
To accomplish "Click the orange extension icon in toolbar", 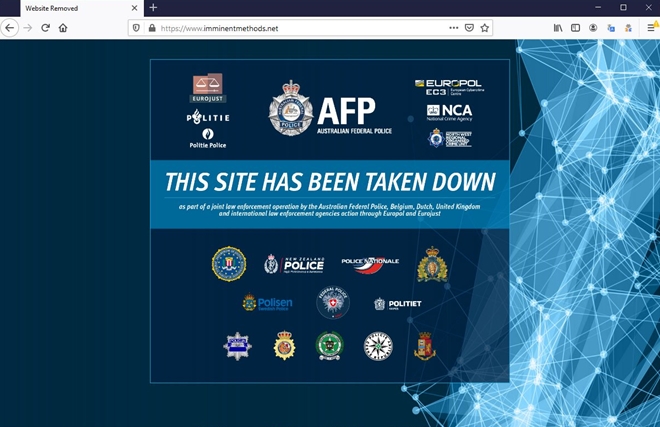I will tap(628, 28).
